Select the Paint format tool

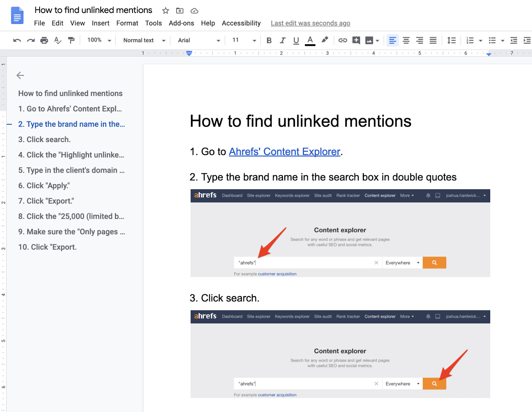(71, 41)
